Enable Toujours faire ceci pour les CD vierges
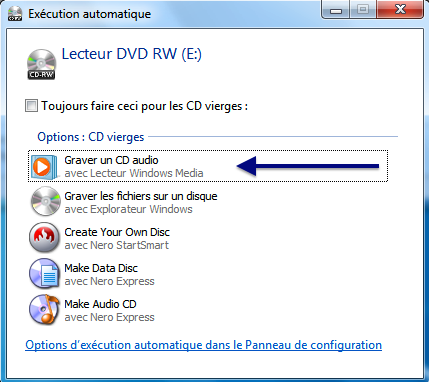429x382 pixels. pos(31,106)
